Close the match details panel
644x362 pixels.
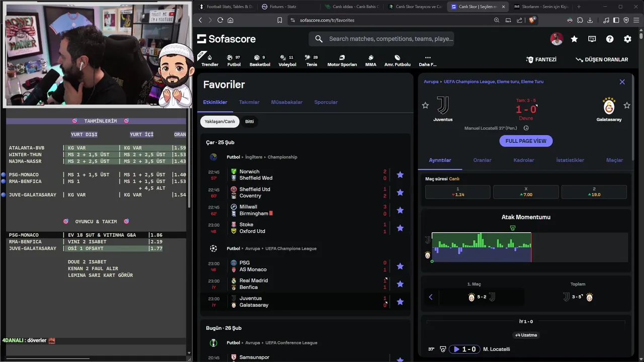[622, 81]
